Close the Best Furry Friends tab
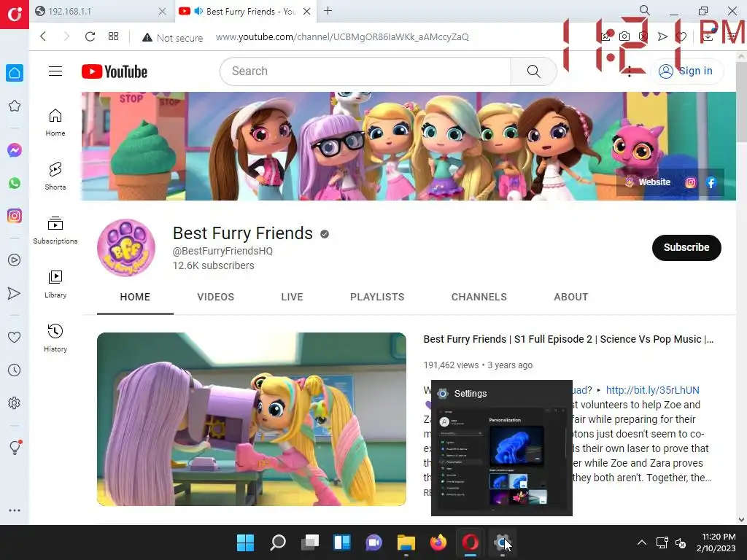747x560 pixels. [307, 11]
